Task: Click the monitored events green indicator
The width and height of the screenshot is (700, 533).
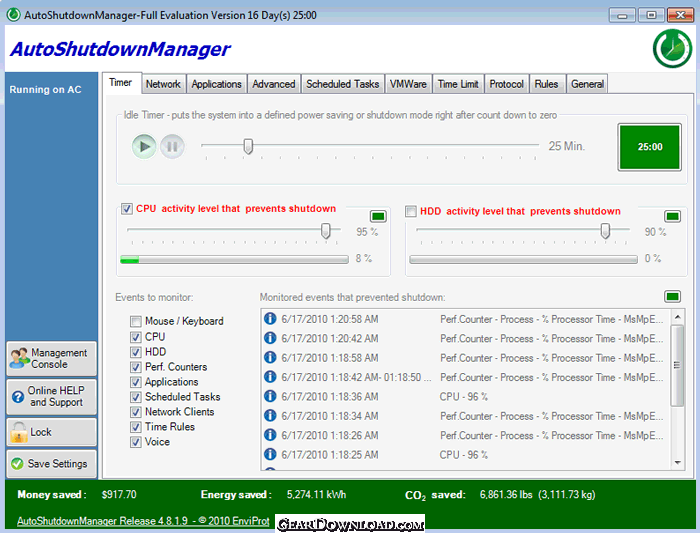Action: point(672,296)
